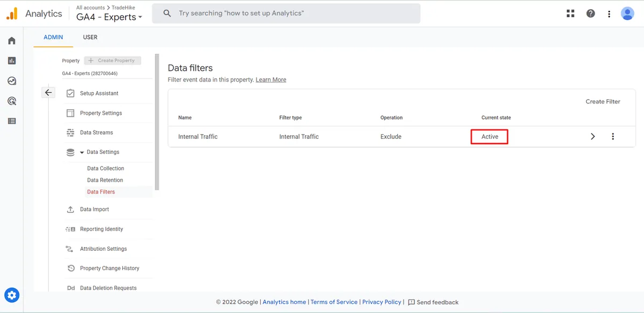This screenshot has width=644, height=313.
Task: Click the Internal Traffic filter name
Action: coord(198,137)
